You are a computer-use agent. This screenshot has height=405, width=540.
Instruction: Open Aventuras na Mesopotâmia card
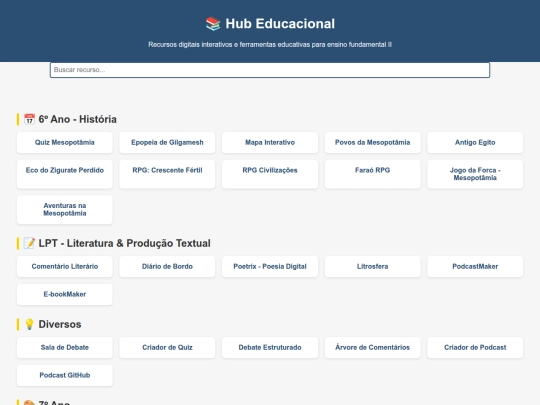pos(65,209)
